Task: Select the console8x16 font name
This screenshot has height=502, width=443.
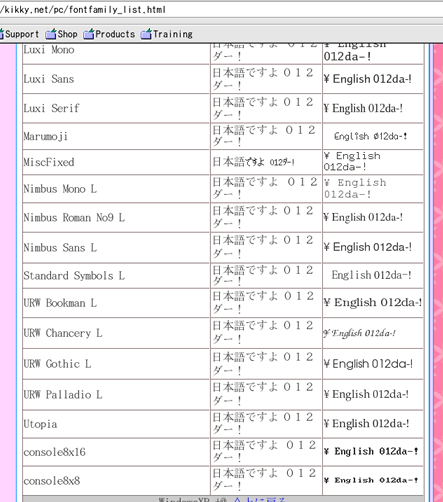Action: (x=54, y=452)
